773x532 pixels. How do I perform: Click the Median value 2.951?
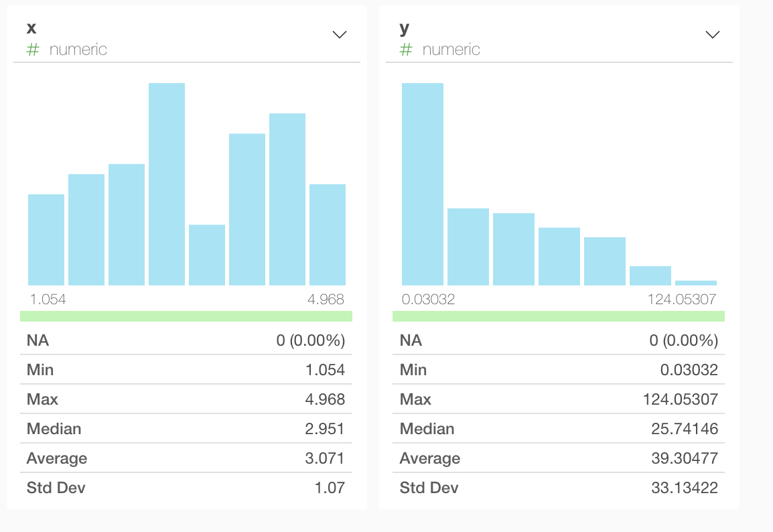(x=324, y=429)
